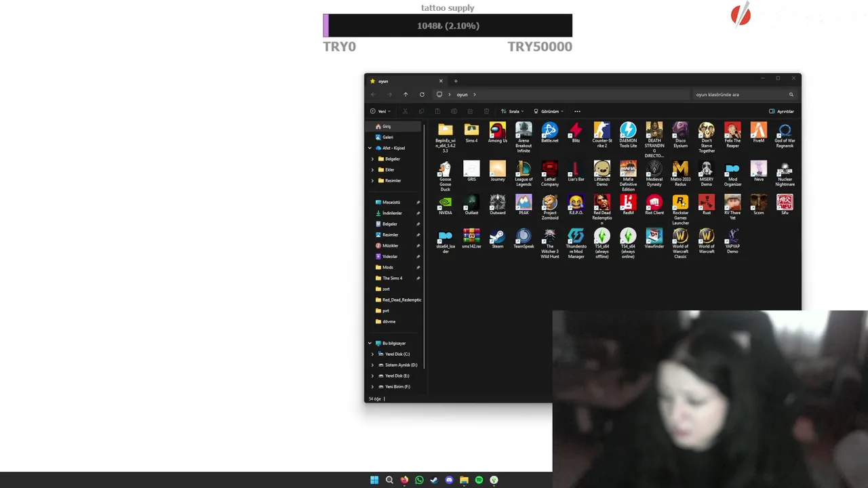Screen dimensions: 868x488
Task: Select the NVIDIA shortcut
Action: click(445, 205)
